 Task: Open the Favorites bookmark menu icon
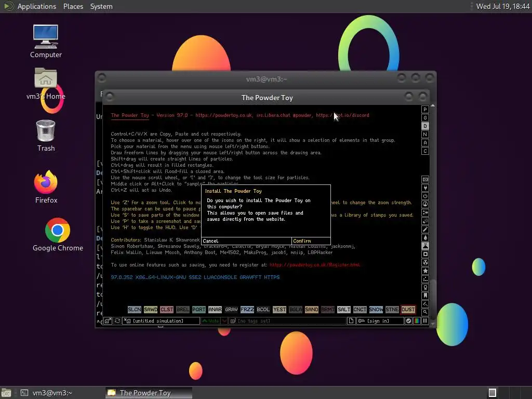click(425, 296)
